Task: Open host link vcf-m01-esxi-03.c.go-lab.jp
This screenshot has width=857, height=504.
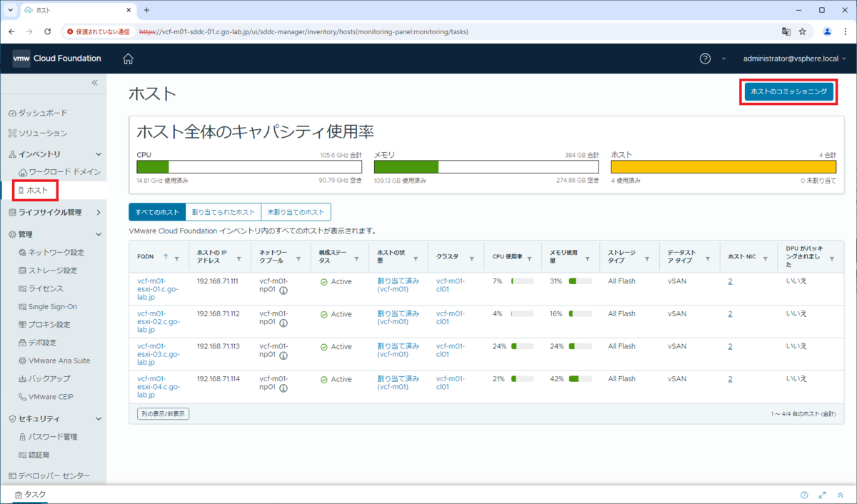Action: point(158,355)
